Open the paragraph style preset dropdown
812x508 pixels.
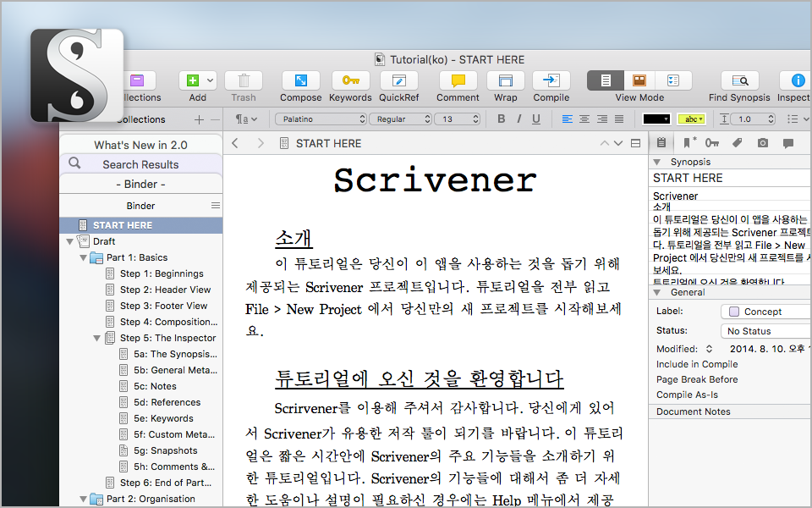[246, 119]
